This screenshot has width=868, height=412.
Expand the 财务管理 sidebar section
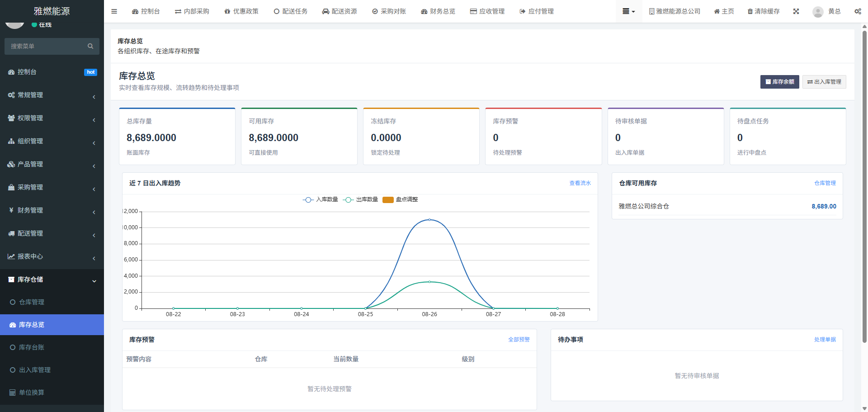point(52,210)
